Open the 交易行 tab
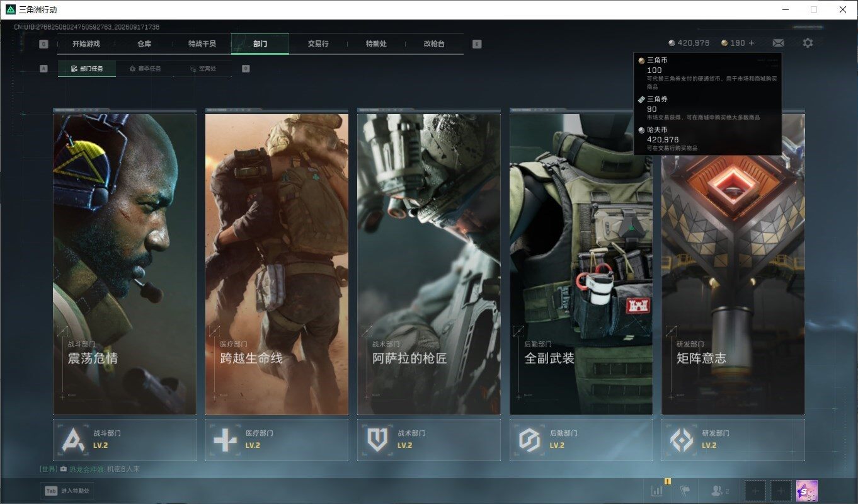Screen dimensions: 858x504 click(318, 44)
